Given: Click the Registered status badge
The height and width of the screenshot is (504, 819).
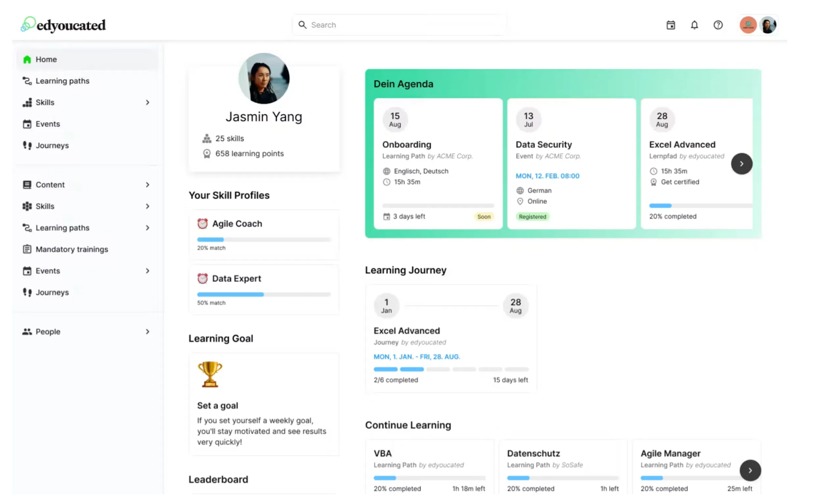Looking at the screenshot, I should tap(532, 217).
